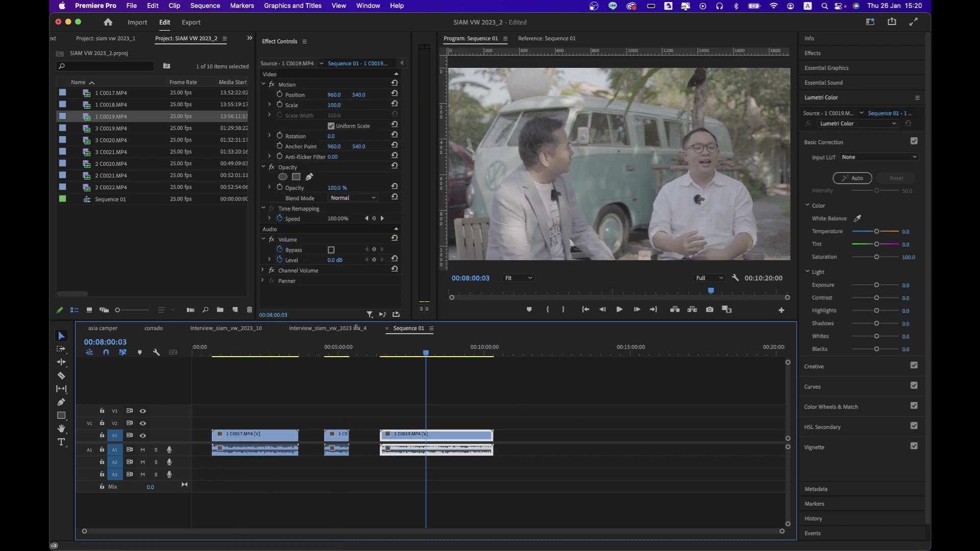Expand the Rotation property
This screenshot has width=980, height=551.
pyautogui.click(x=269, y=136)
